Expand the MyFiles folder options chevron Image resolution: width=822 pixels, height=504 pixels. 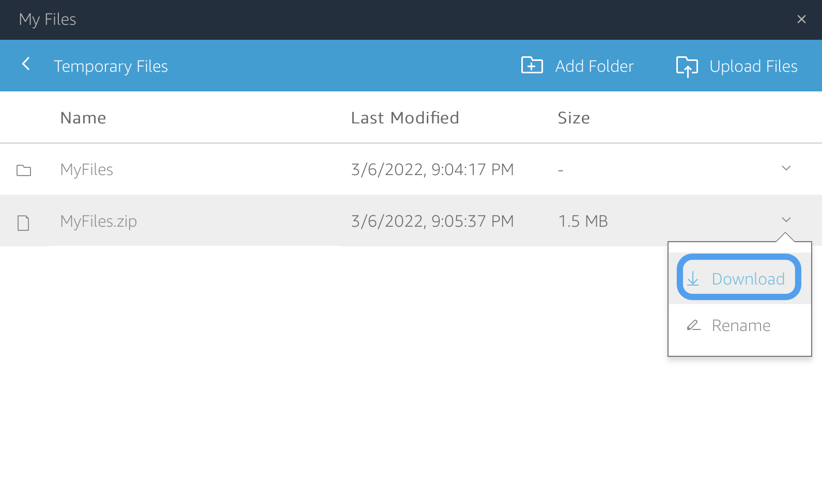click(786, 168)
